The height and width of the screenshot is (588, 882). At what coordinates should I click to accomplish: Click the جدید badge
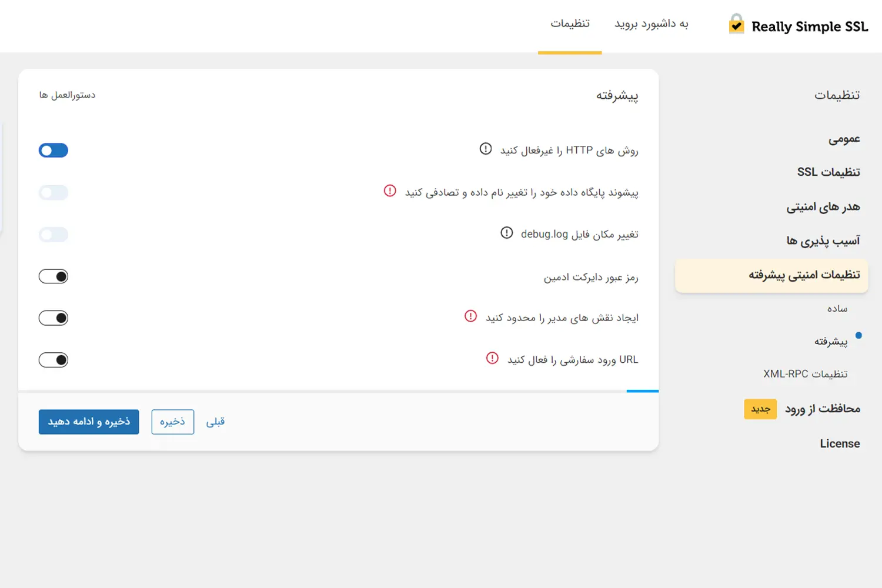tap(760, 409)
